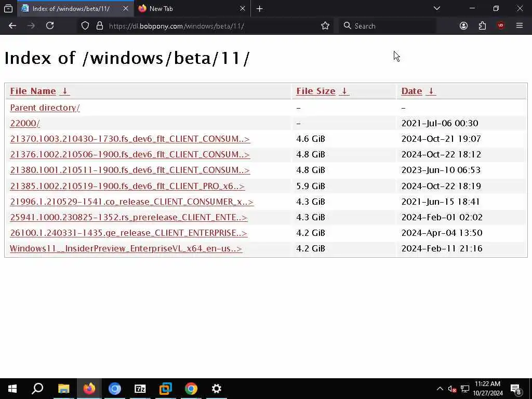Sort by File Size header link
The height and width of the screenshot is (399, 532).
pyautogui.click(x=315, y=91)
